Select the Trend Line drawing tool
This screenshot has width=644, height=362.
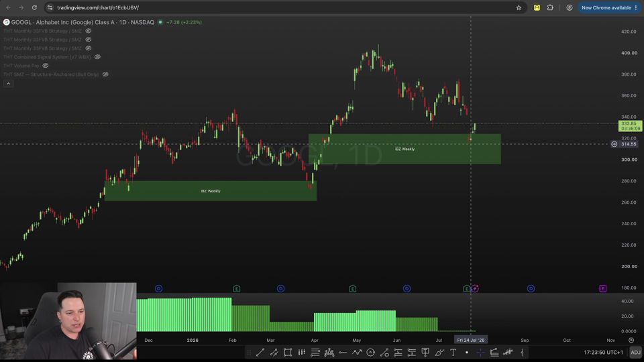pyautogui.click(x=260, y=352)
